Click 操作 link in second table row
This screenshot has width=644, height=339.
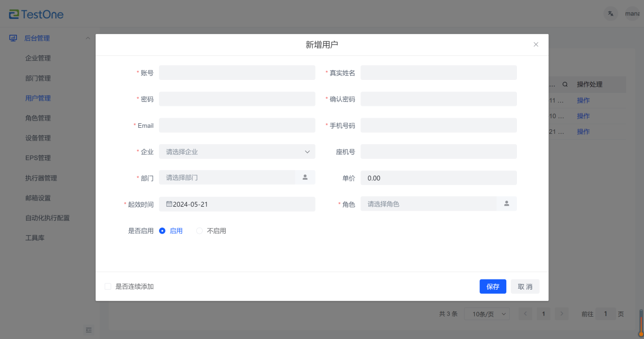click(584, 116)
